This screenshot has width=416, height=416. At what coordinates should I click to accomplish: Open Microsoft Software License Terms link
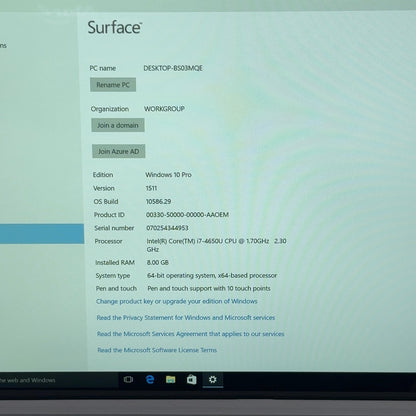pos(157,350)
